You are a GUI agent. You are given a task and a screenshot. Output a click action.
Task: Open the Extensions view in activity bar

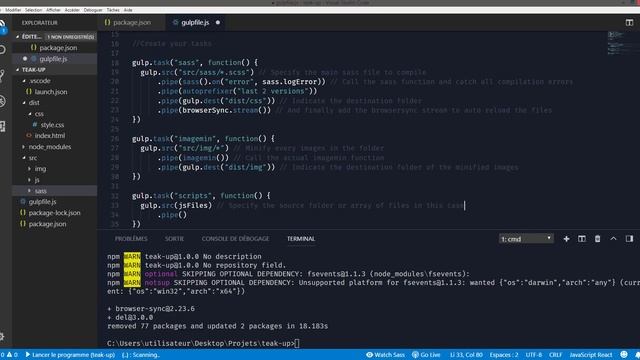(x=2, y=127)
